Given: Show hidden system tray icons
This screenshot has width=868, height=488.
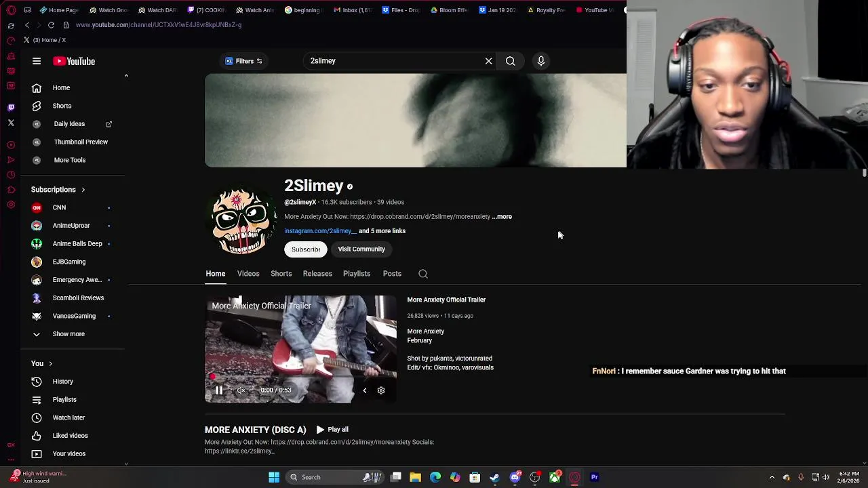Looking at the screenshot, I should pos(772,477).
